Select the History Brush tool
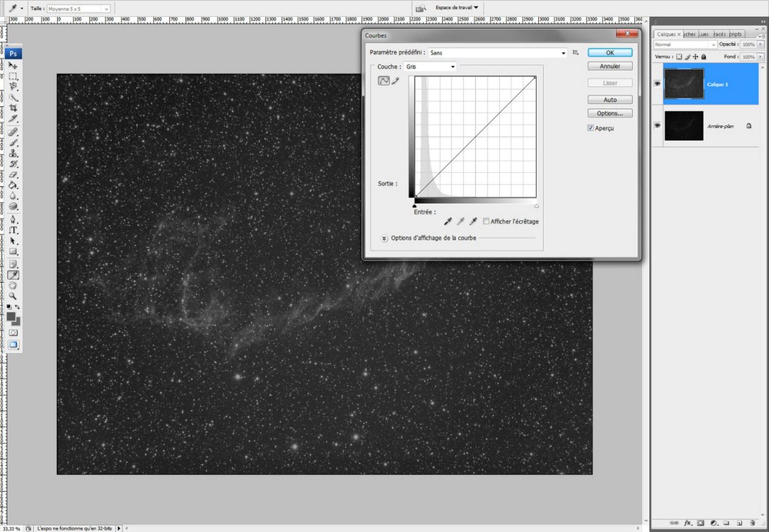 13,164
